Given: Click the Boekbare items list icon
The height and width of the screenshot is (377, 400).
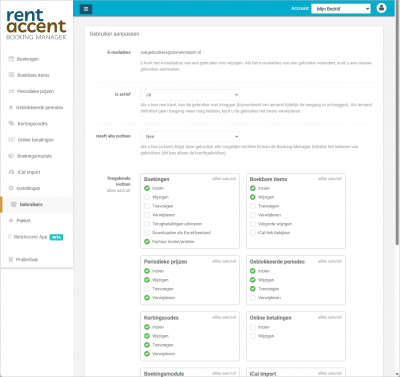Looking at the screenshot, I should [11, 75].
